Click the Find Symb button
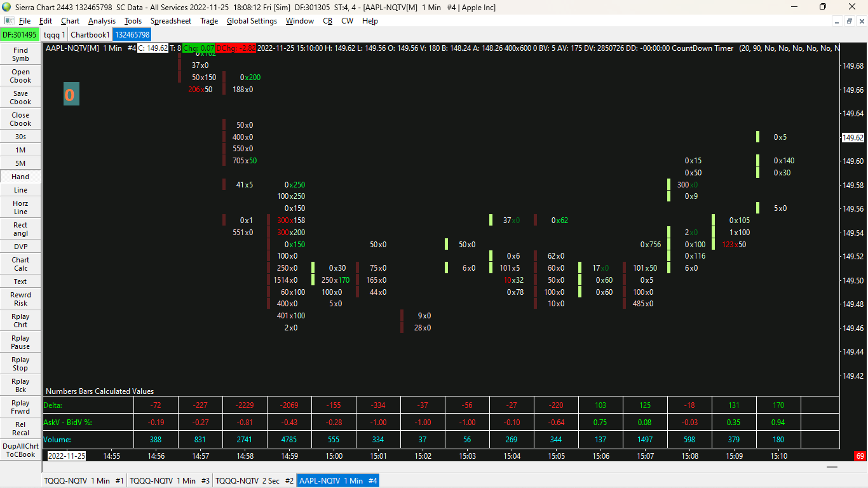 click(20, 54)
